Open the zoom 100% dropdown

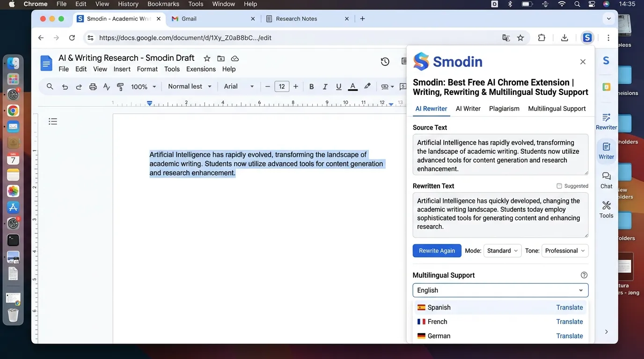143,86
